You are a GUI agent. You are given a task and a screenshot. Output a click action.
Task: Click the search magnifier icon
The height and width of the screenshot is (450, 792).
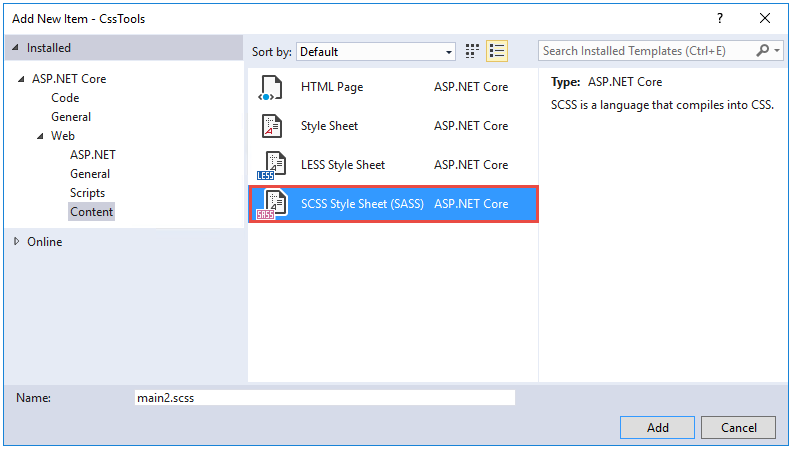point(762,51)
